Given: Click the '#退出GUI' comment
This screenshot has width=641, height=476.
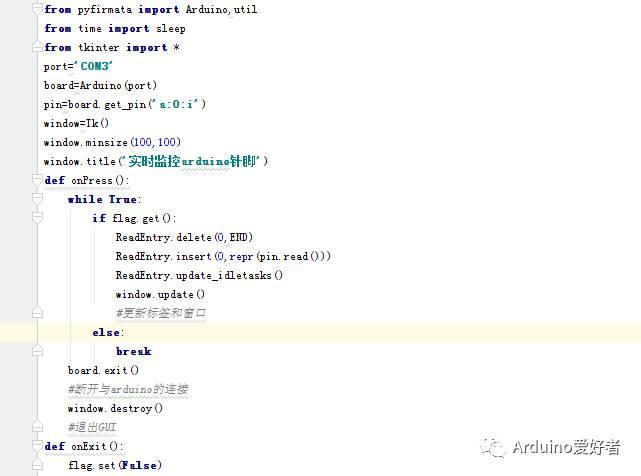Looking at the screenshot, I should point(92,427).
